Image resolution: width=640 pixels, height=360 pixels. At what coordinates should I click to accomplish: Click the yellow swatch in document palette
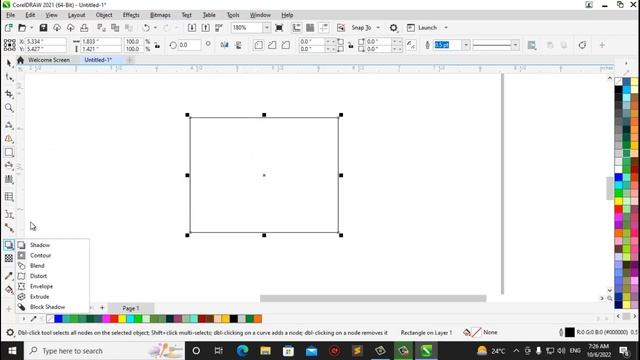122,319
